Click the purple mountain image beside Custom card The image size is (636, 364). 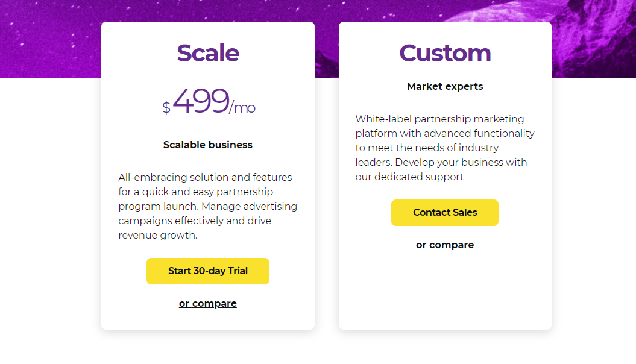[x=593, y=39]
